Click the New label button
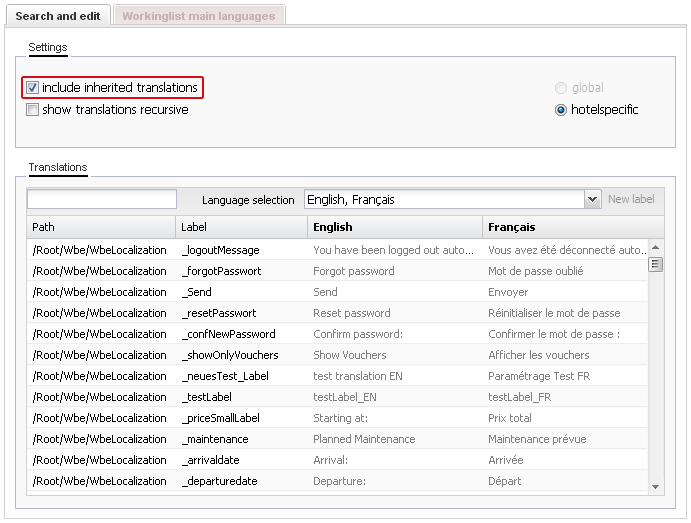Screen dimensions: 691x523 click(x=631, y=200)
